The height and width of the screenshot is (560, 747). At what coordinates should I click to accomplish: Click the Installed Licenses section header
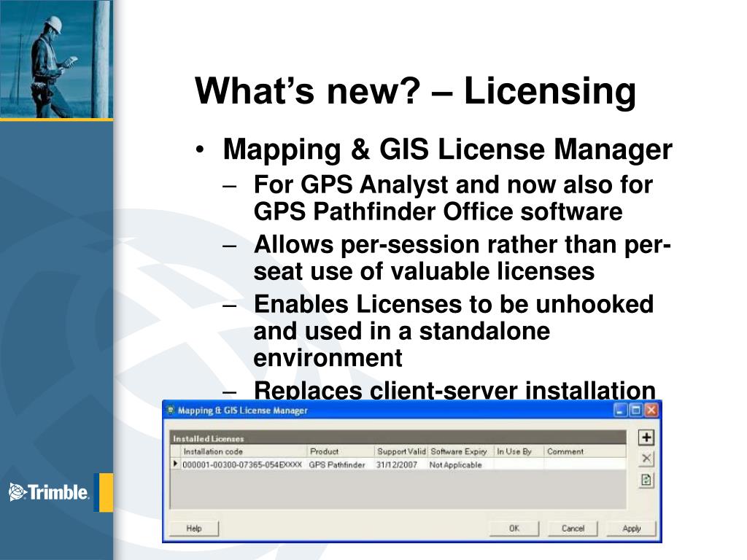coord(398,438)
